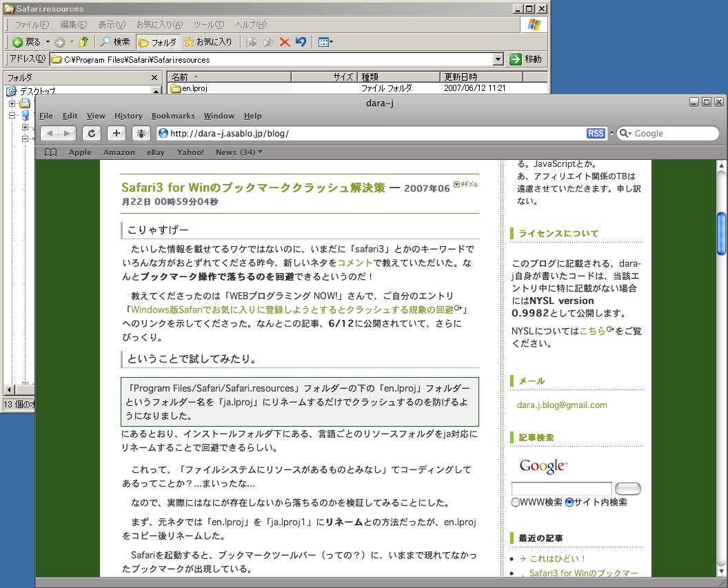Viewport: 728px width, 588px height.
Task: Delete selected item with the red X icon
Action: 285,42
